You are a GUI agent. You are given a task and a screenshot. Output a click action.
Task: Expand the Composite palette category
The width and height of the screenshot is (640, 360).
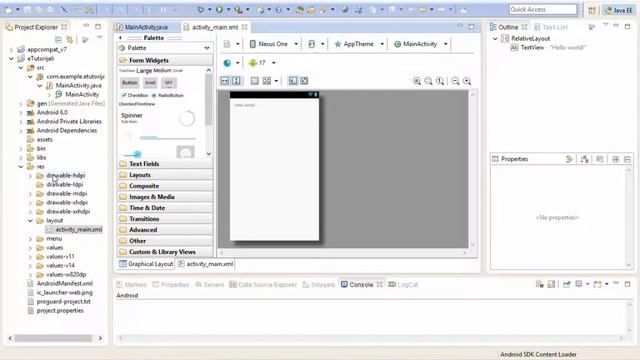pyautogui.click(x=165, y=186)
